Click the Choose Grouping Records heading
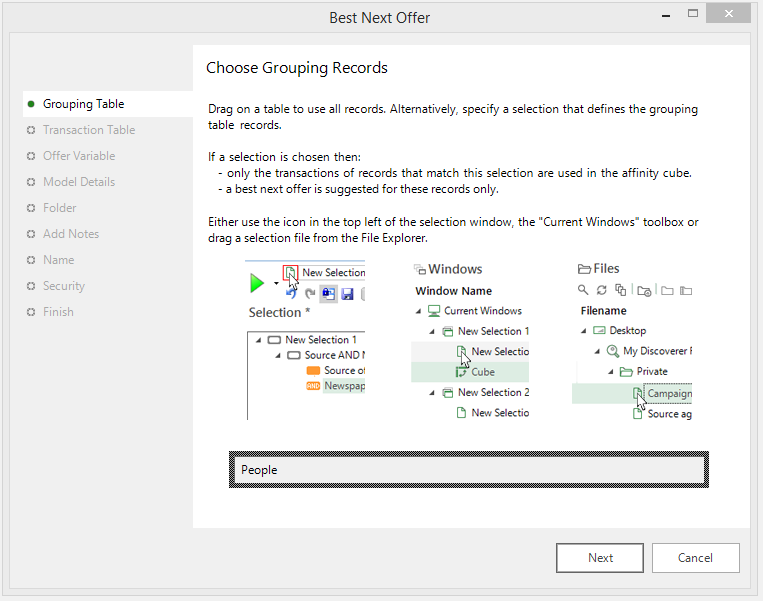Screen dimensions: 763x601 click(x=297, y=68)
